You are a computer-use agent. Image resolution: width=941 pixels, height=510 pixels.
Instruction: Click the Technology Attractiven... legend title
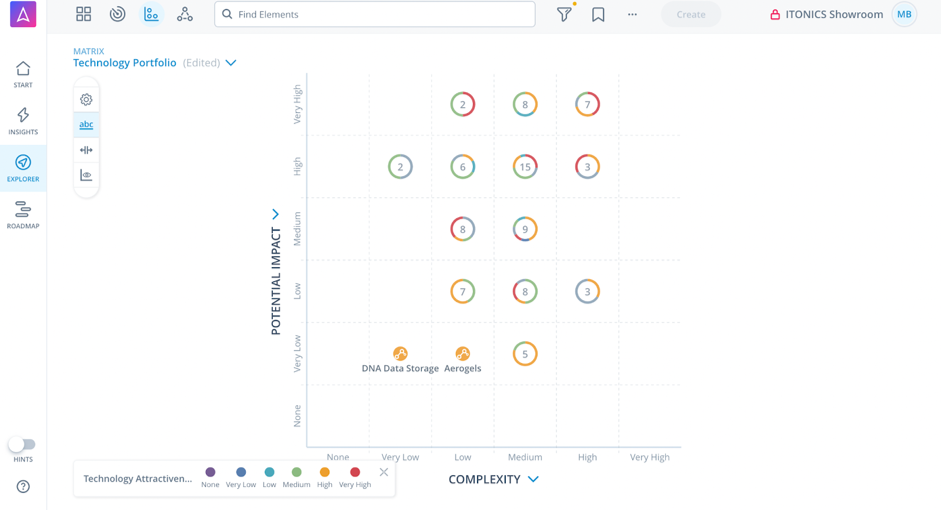pos(137,478)
